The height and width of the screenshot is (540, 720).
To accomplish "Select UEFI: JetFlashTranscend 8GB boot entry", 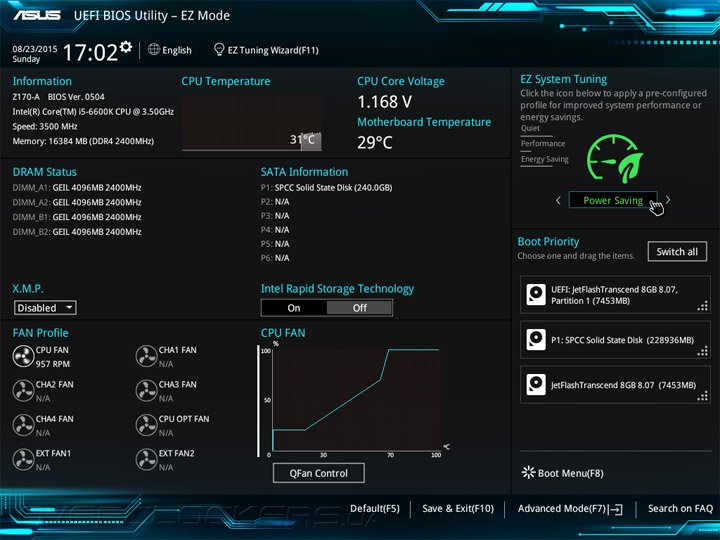I will (615, 295).
